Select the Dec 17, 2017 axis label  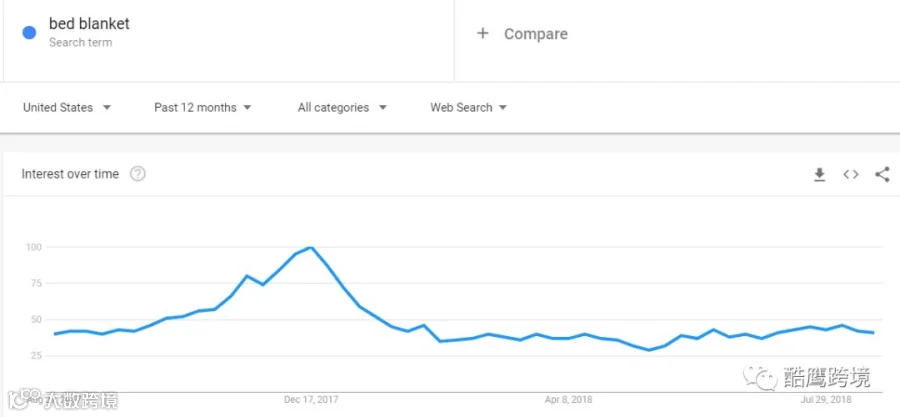coord(311,399)
